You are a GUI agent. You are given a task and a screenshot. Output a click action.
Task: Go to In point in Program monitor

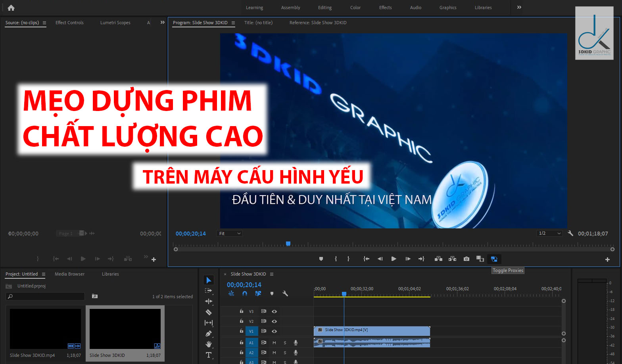[x=366, y=259]
